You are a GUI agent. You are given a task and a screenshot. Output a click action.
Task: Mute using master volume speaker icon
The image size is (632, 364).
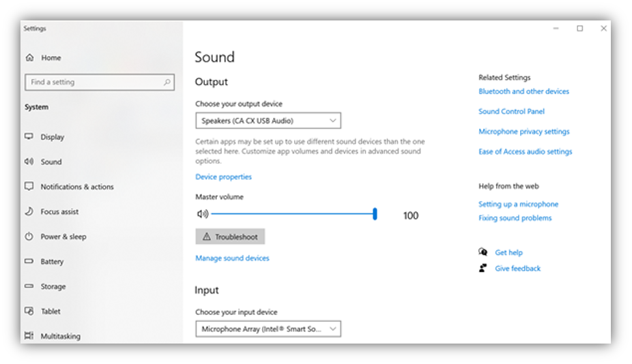[x=202, y=215]
